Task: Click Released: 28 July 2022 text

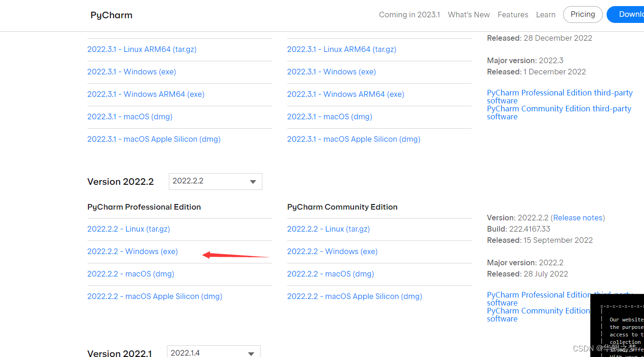Action: 528,274
